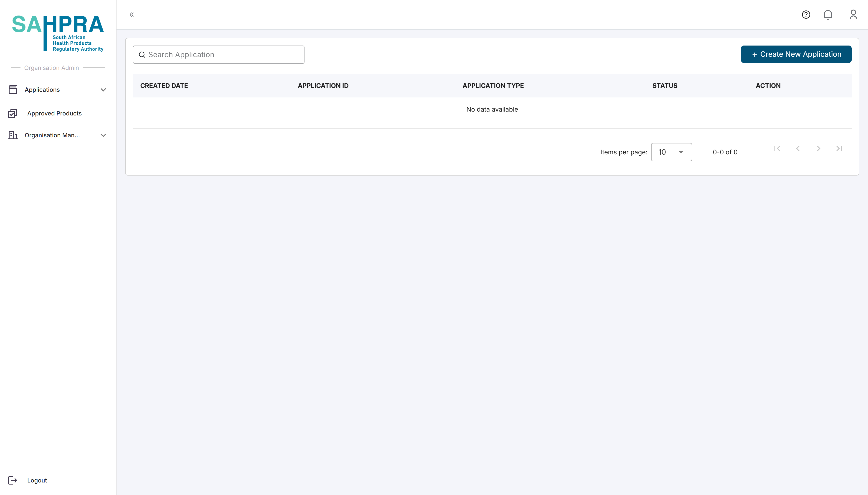Go to previous page of results
Screen dimensions: 868x495
tap(798, 148)
